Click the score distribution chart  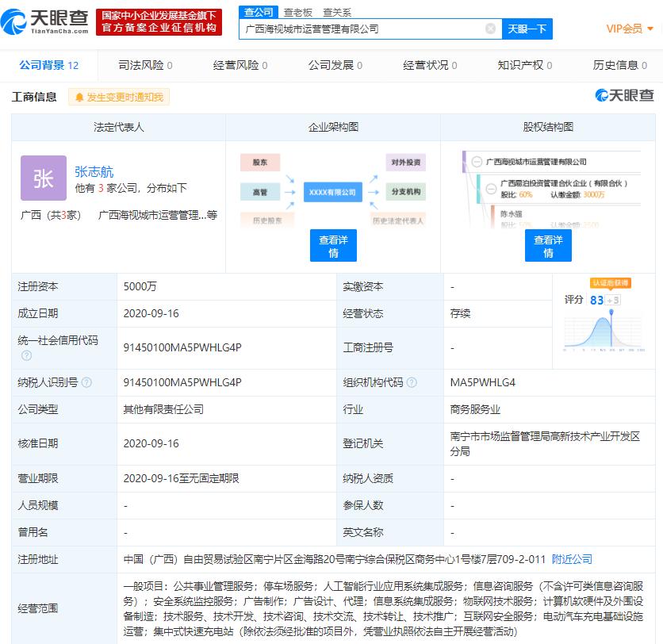click(604, 330)
